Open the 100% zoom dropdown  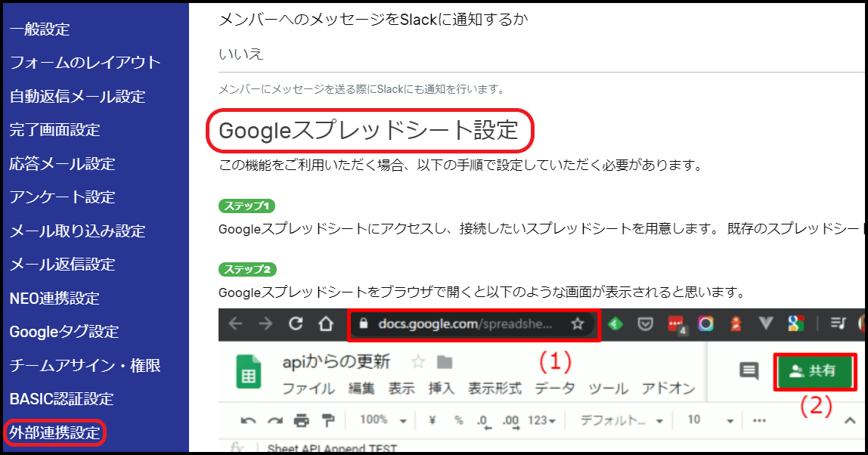[383, 420]
